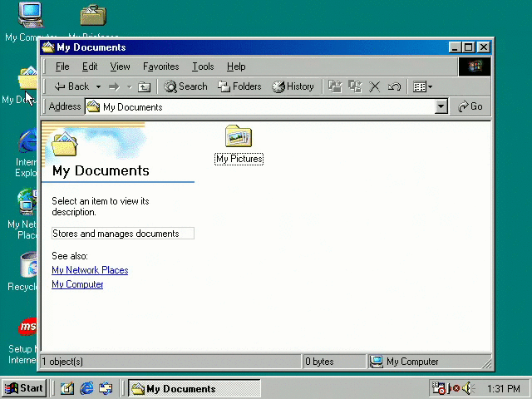This screenshot has width=532, height=399.
Task: Maximize the My Documents window
Action: tap(468, 47)
